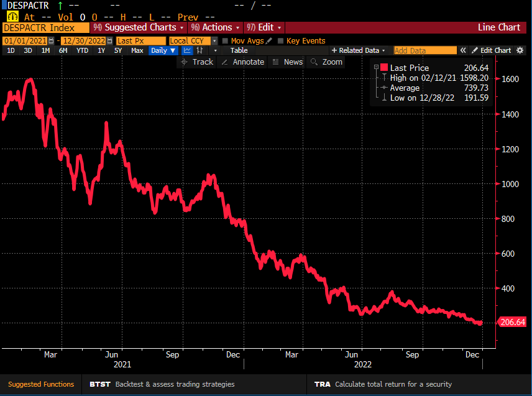Screen dimensions: 532x396
Task: Enable the Mov Avgs checkbox
Action: pyautogui.click(x=224, y=41)
